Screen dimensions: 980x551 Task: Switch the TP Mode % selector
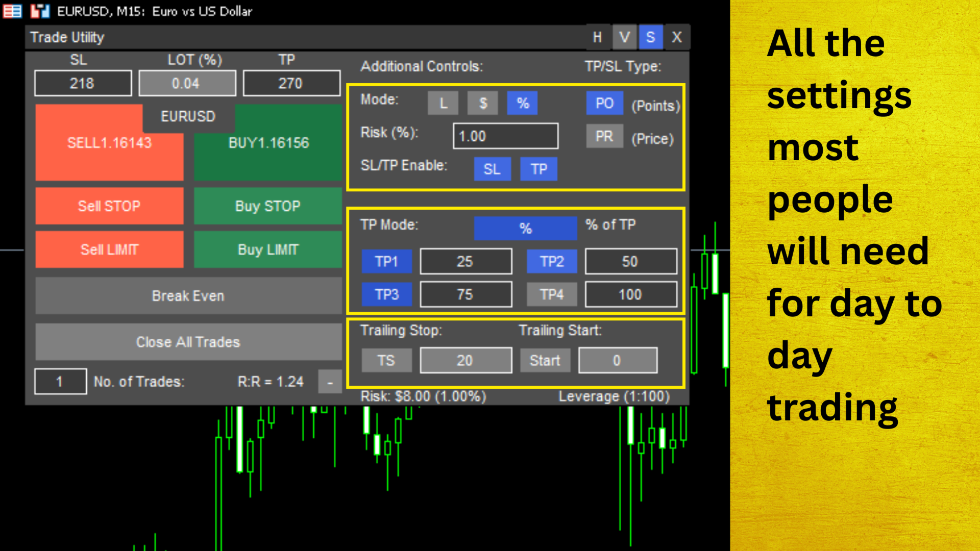[525, 228]
